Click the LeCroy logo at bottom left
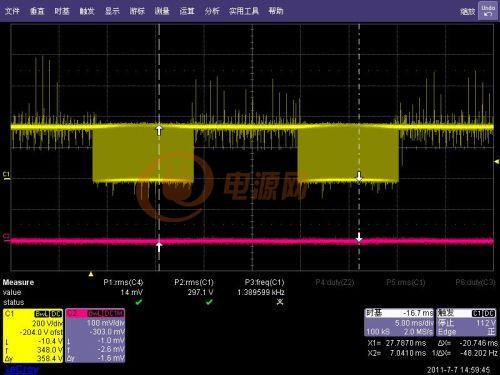 22,369
